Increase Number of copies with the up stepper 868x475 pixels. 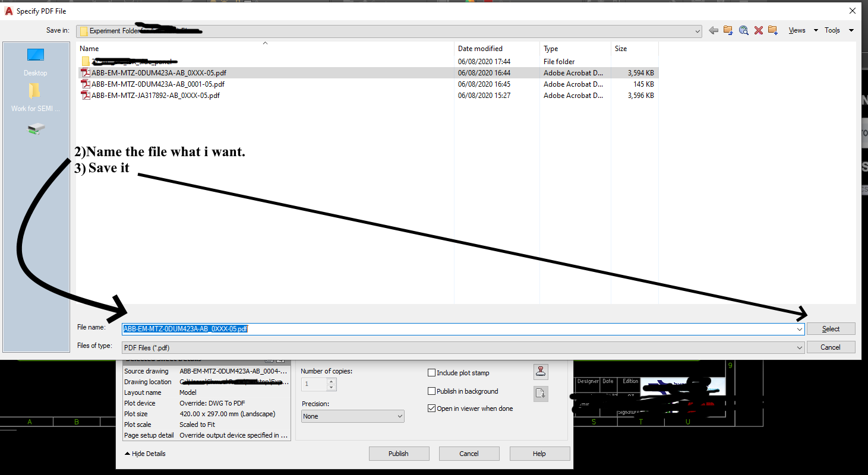(x=331, y=381)
